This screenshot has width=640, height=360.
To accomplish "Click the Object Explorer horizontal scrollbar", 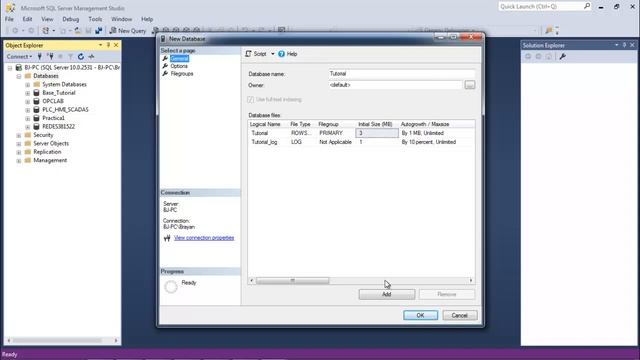I will pos(62,340).
